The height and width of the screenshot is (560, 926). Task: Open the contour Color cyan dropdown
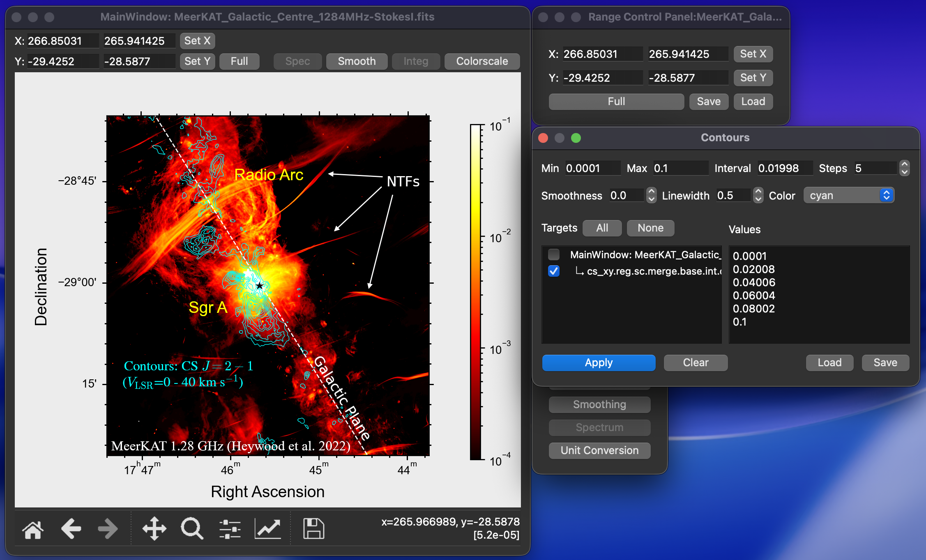click(848, 195)
